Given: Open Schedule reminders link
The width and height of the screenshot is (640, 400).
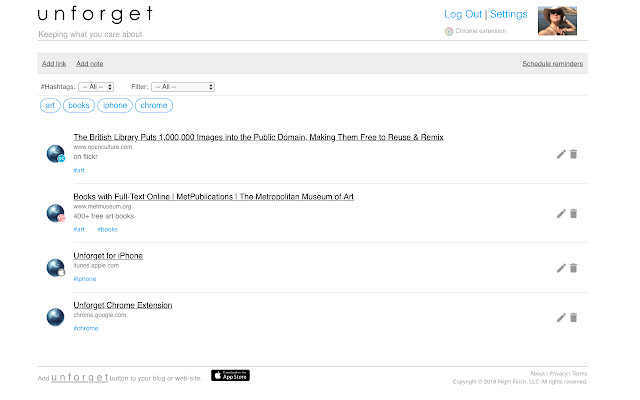Looking at the screenshot, I should point(553,63).
